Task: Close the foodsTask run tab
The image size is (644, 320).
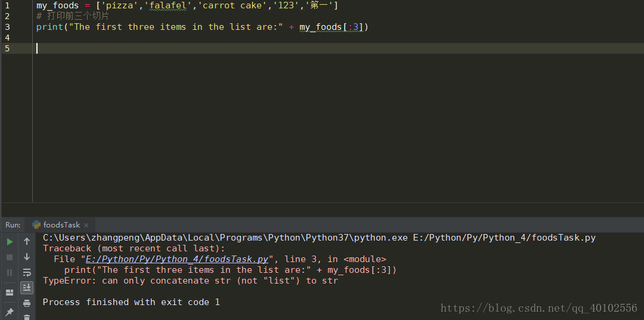Action: pyautogui.click(x=86, y=225)
